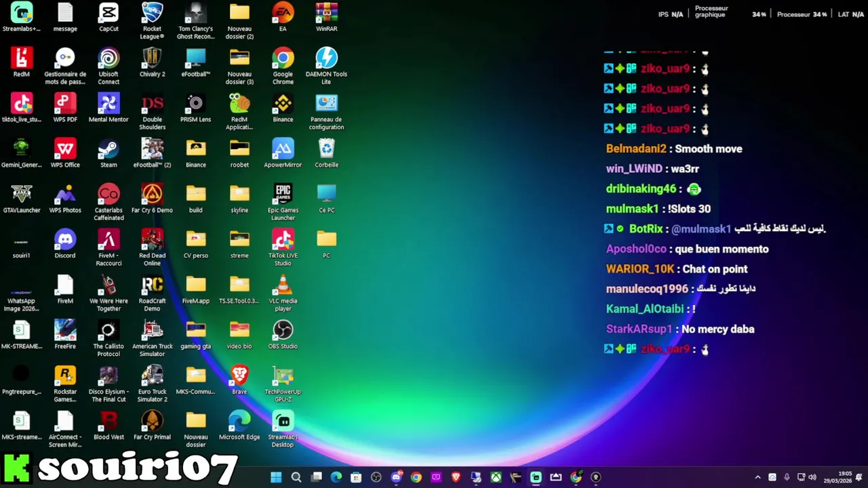Select The Callisto Protocol icon
The width and height of the screenshot is (868, 488).
[x=108, y=339]
